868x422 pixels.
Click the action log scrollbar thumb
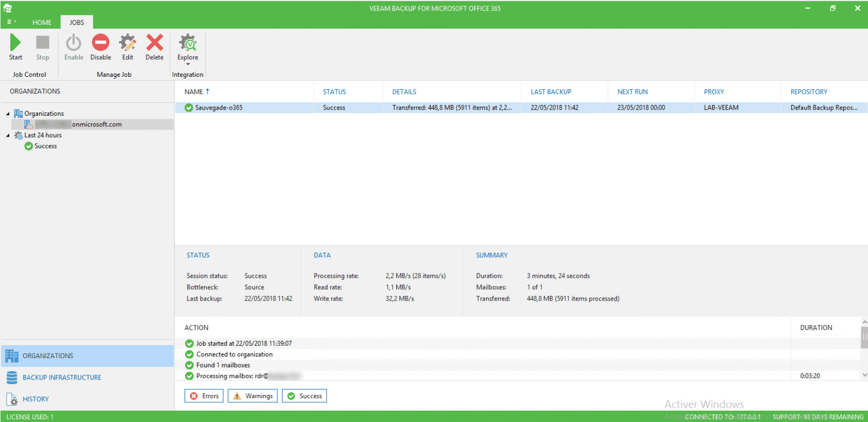864,337
